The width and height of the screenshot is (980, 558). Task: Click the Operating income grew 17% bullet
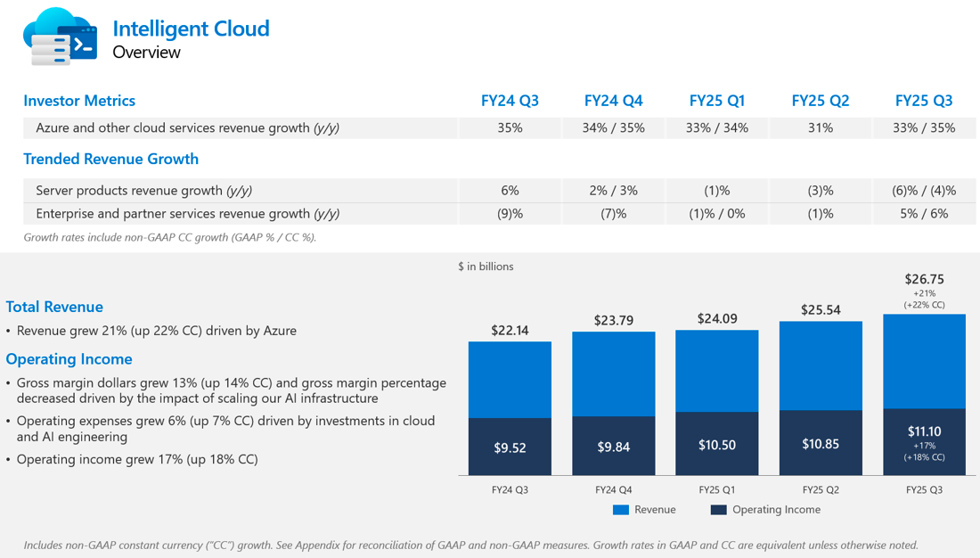(137, 460)
